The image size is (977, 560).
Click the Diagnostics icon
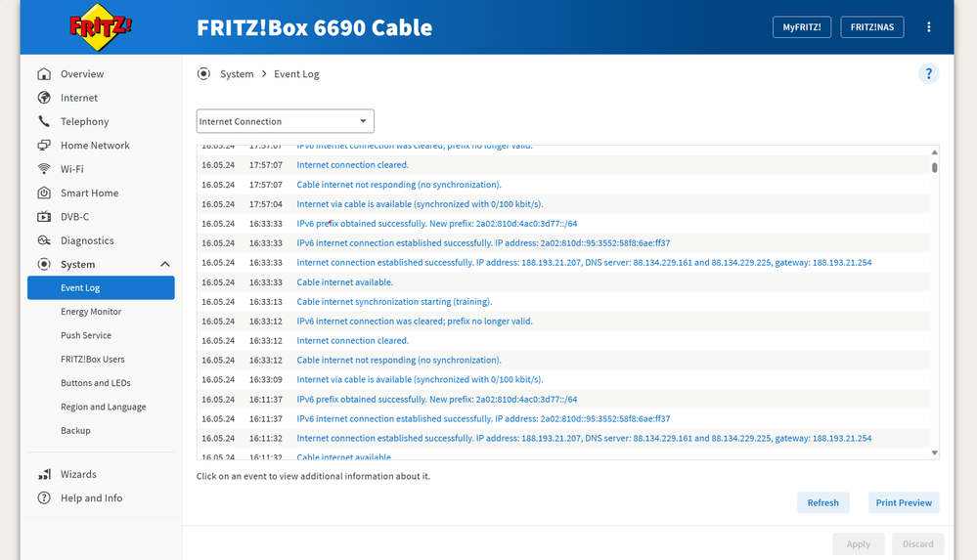click(44, 240)
